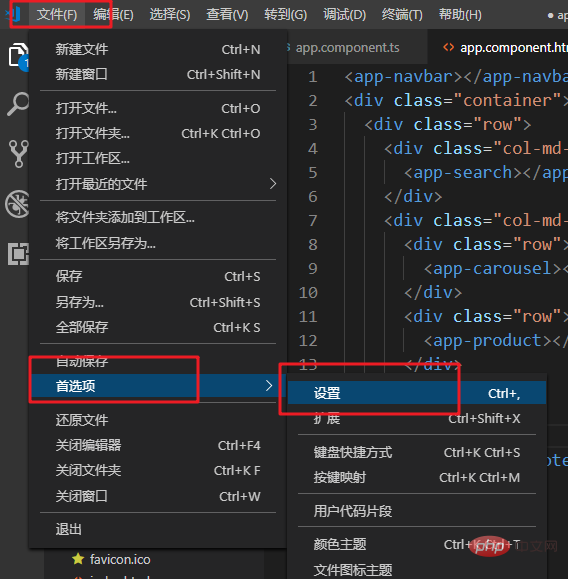Click line number 5 in editor

click(312, 173)
